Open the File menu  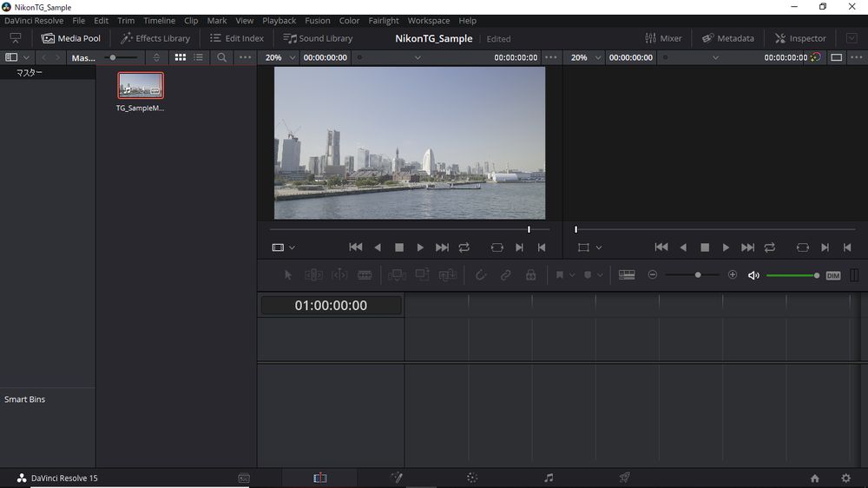tap(79, 21)
